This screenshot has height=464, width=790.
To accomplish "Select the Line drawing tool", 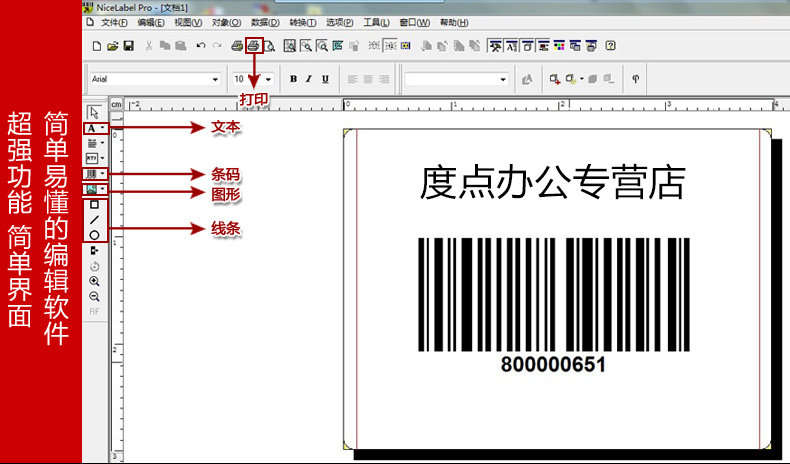I will [94, 220].
